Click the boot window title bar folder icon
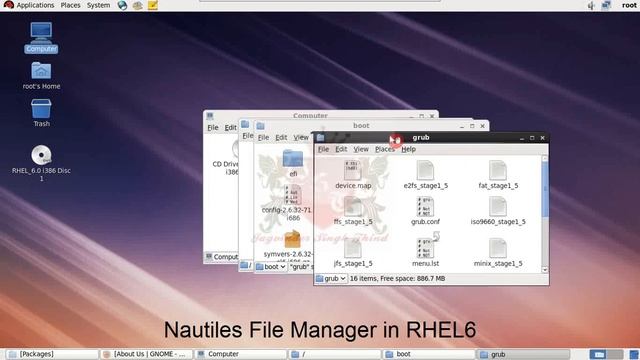The width and height of the screenshot is (640, 360). 260,126
